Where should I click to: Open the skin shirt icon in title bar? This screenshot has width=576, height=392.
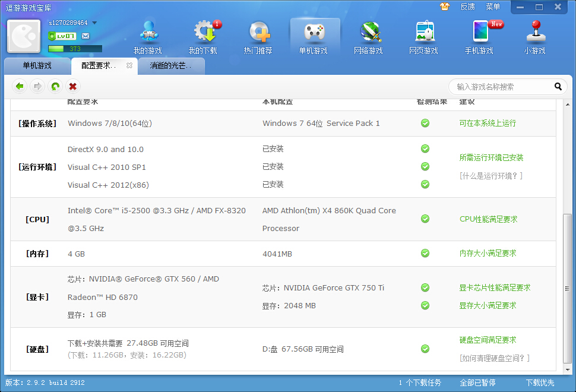pyautogui.click(x=445, y=7)
